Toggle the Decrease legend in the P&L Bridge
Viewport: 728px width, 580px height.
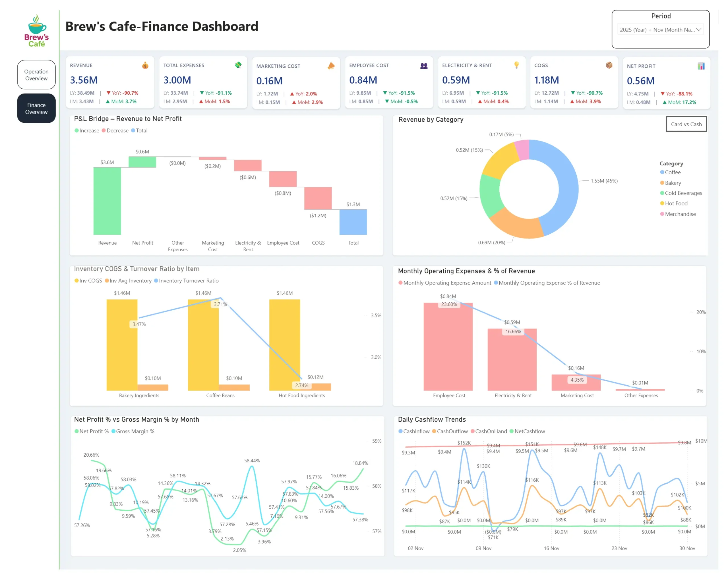tap(115, 130)
